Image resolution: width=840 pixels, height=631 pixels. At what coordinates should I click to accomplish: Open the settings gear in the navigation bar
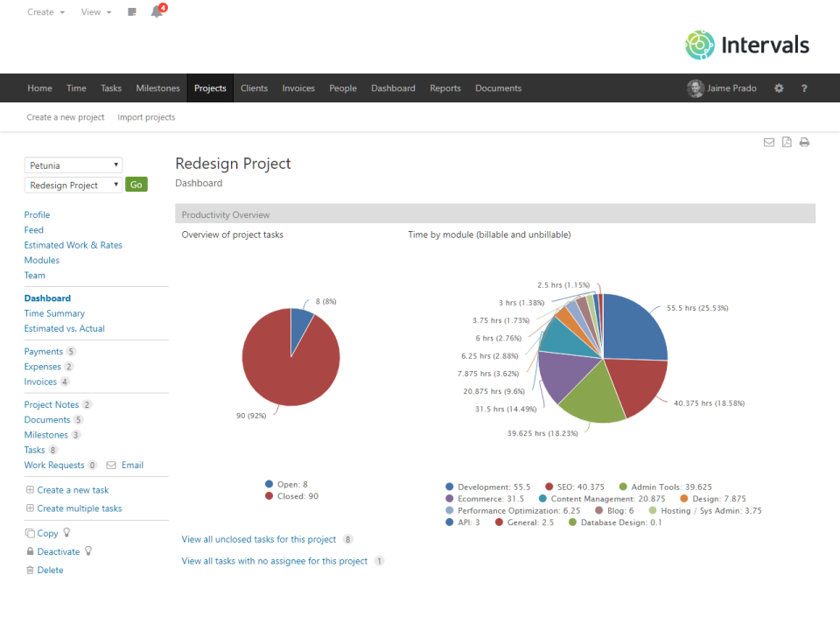pyautogui.click(x=778, y=88)
